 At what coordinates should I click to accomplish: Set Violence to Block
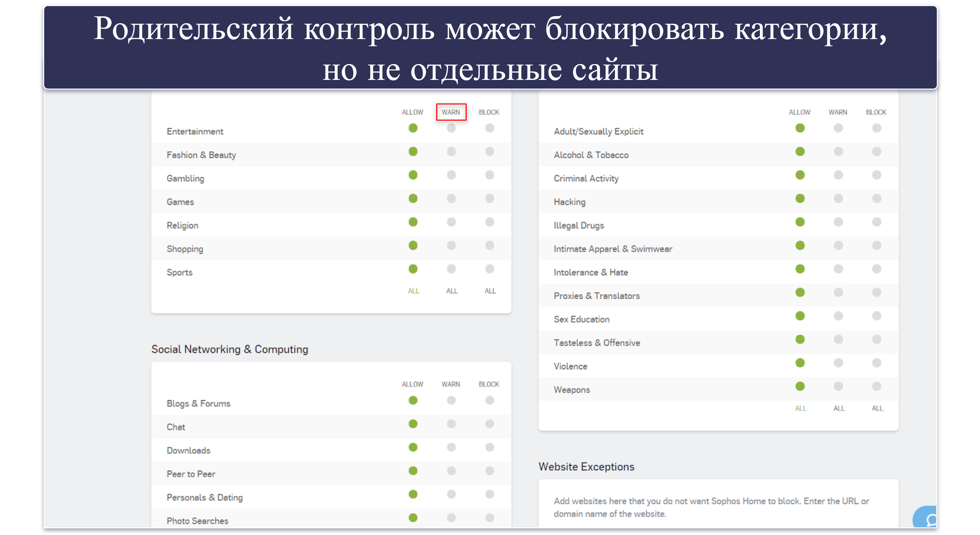point(877,363)
